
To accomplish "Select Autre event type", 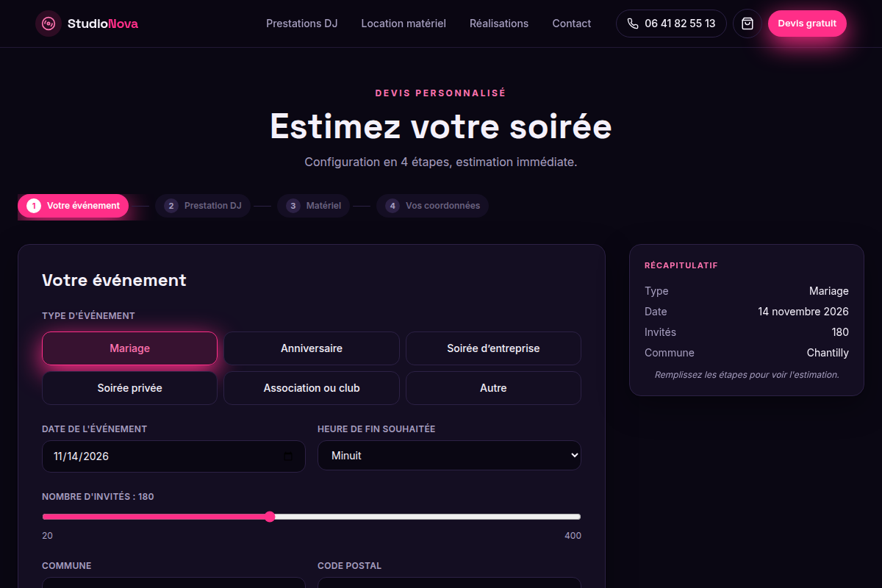I will (493, 388).
